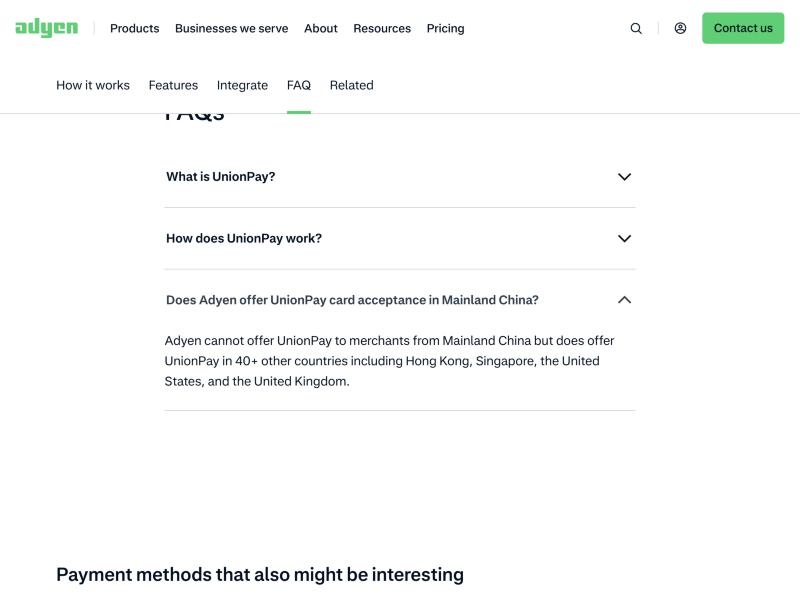Select the FAQ section tab
The height and width of the screenshot is (600, 800).
click(299, 85)
